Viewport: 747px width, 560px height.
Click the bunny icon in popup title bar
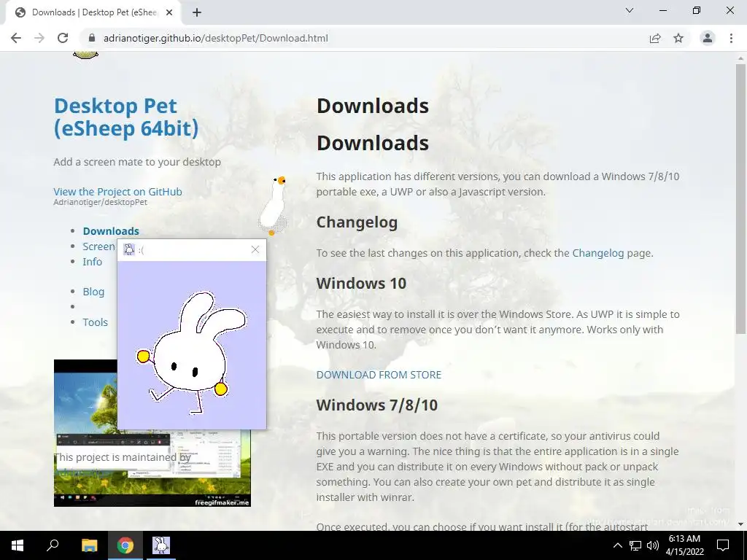click(129, 249)
